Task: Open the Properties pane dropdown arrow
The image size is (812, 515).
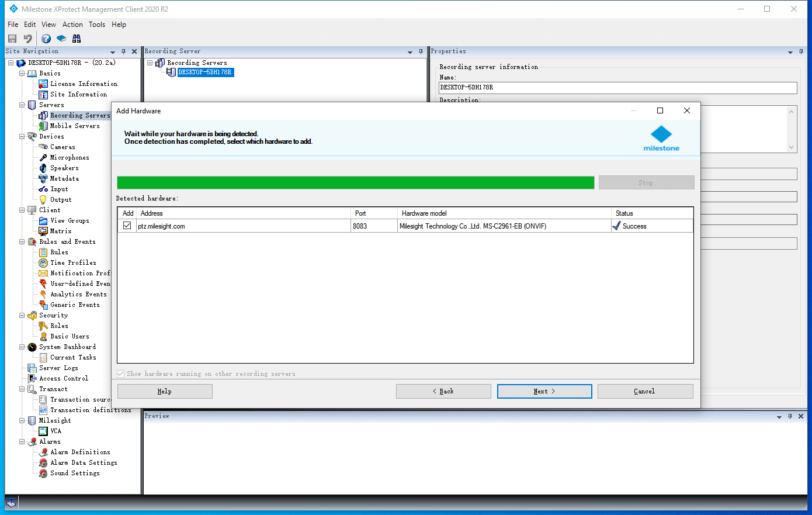Action: [x=790, y=52]
